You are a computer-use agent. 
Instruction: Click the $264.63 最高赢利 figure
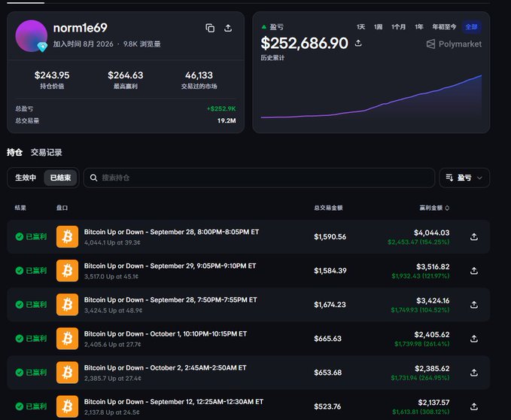coord(126,75)
